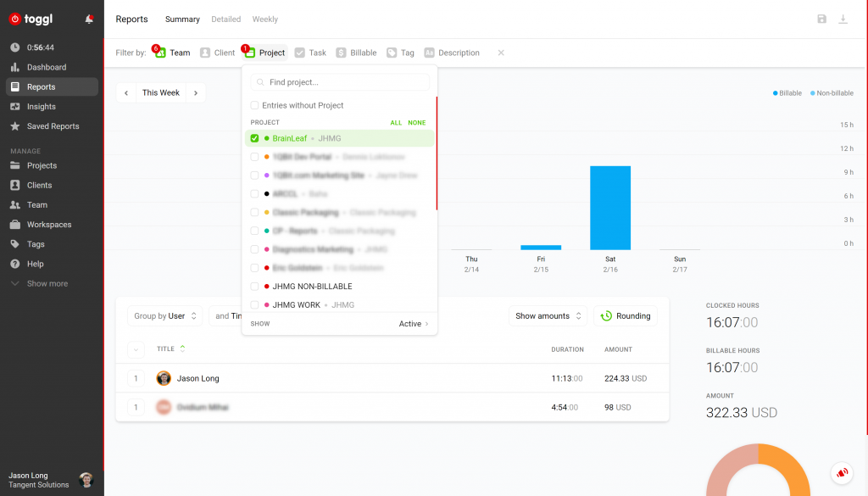Screen dimensions: 868x496
Task: Click the Toggl floating chat icon
Action: tap(842, 473)
